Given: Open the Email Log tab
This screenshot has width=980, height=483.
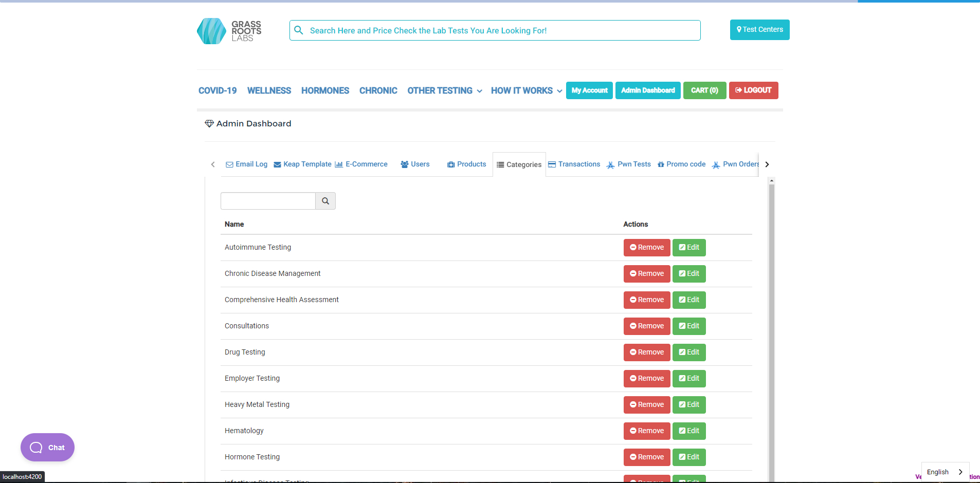Looking at the screenshot, I should click(x=247, y=164).
